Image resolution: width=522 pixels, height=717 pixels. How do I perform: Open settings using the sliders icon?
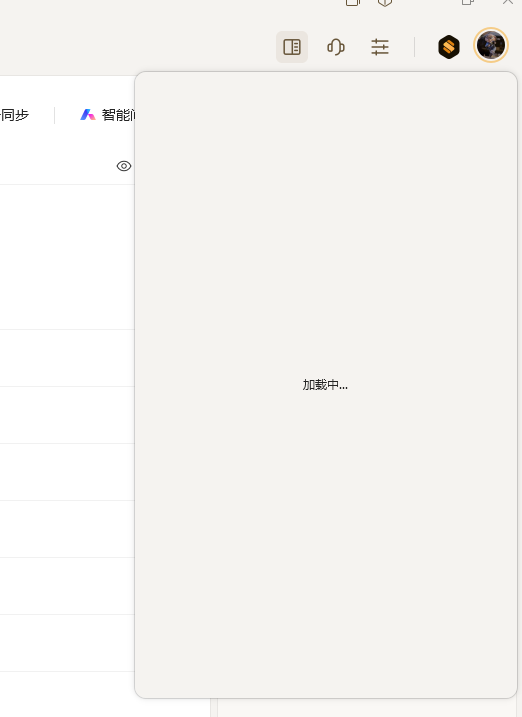click(380, 47)
